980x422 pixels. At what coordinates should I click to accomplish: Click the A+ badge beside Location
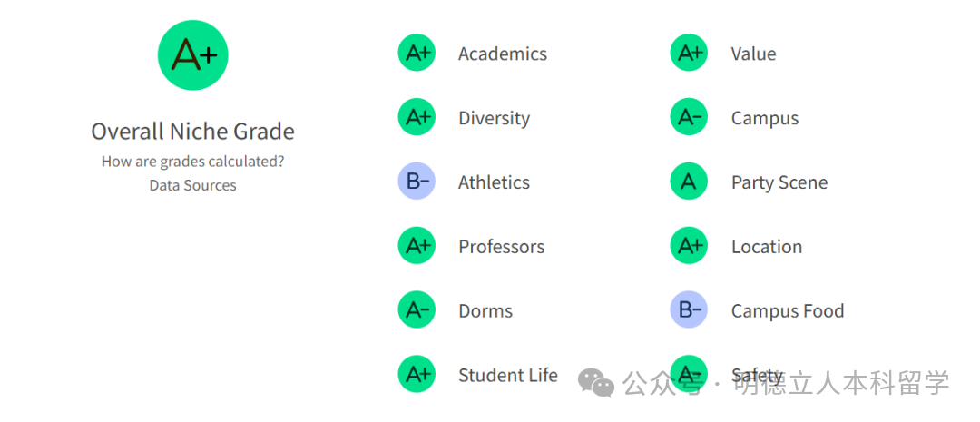point(689,246)
